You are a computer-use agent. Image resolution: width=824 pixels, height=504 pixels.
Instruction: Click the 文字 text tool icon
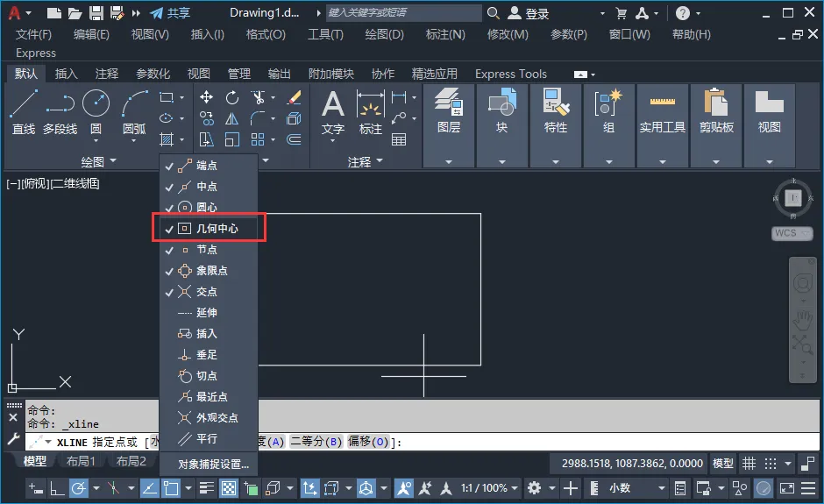tap(332, 111)
